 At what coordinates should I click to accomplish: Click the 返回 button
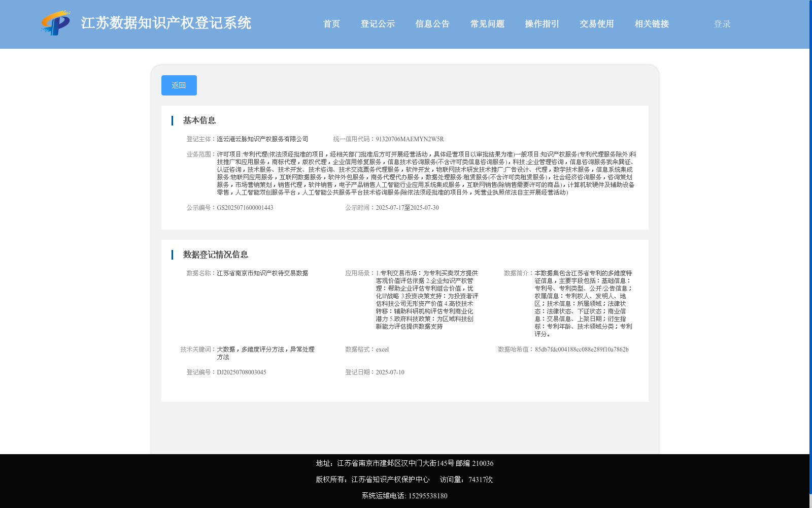[179, 85]
